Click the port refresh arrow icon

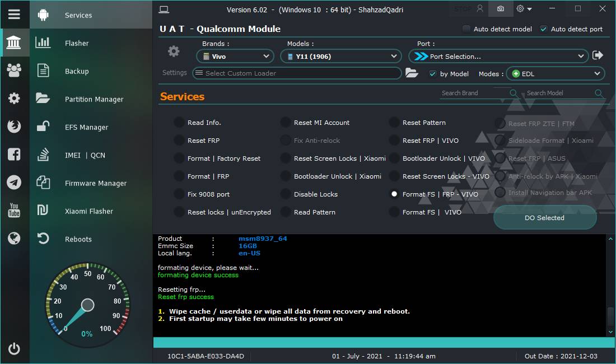coord(598,55)
